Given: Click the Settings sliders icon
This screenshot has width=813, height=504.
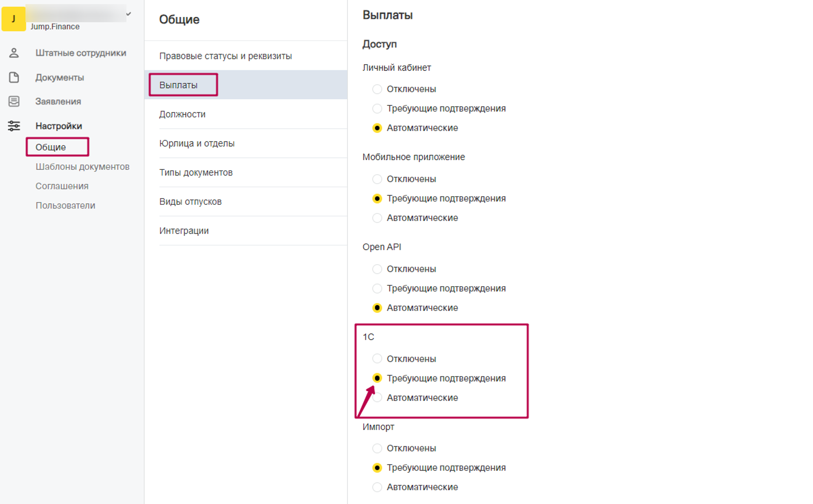Looking at the screenshot, I should click(14, 126).
